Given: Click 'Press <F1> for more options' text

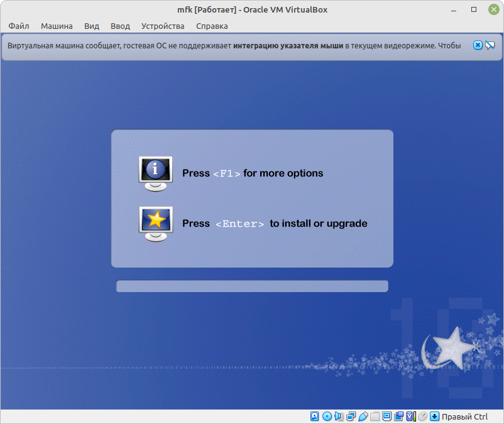Looking at the screenshot, I should 253,173.
